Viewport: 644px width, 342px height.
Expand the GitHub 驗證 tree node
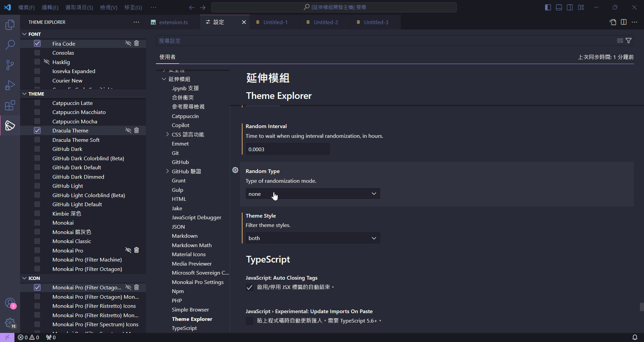pyautogui.click(x=167, y=171)
